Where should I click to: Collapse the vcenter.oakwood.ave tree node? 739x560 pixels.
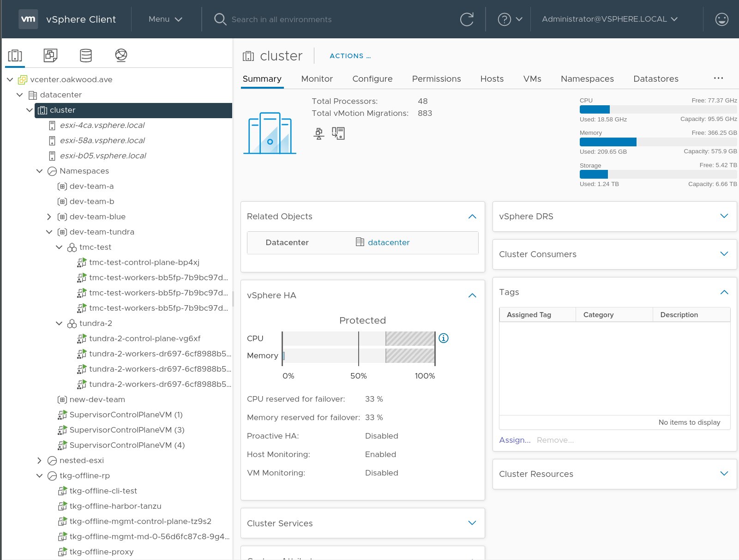click(10, 79)
